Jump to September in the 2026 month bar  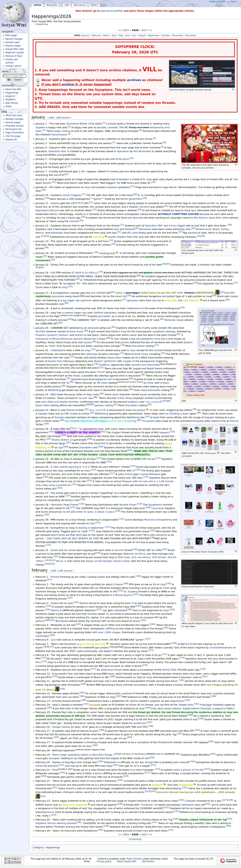point(154,35)
